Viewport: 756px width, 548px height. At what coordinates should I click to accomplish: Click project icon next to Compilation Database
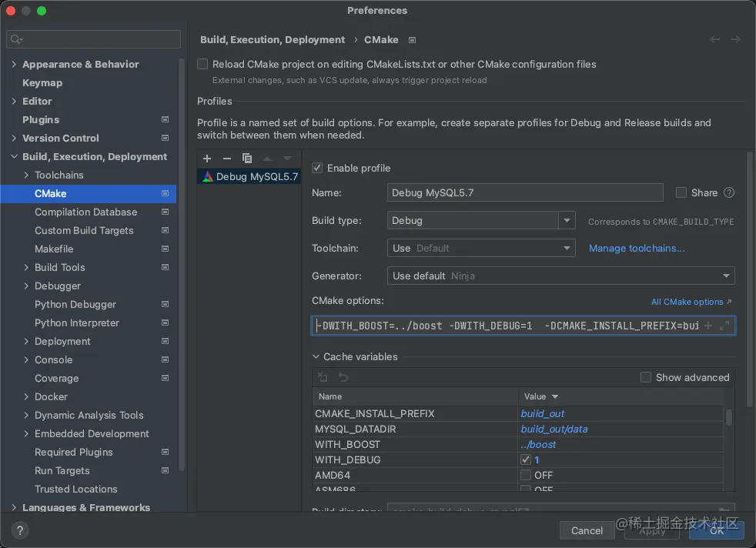[x=165, y=212]
